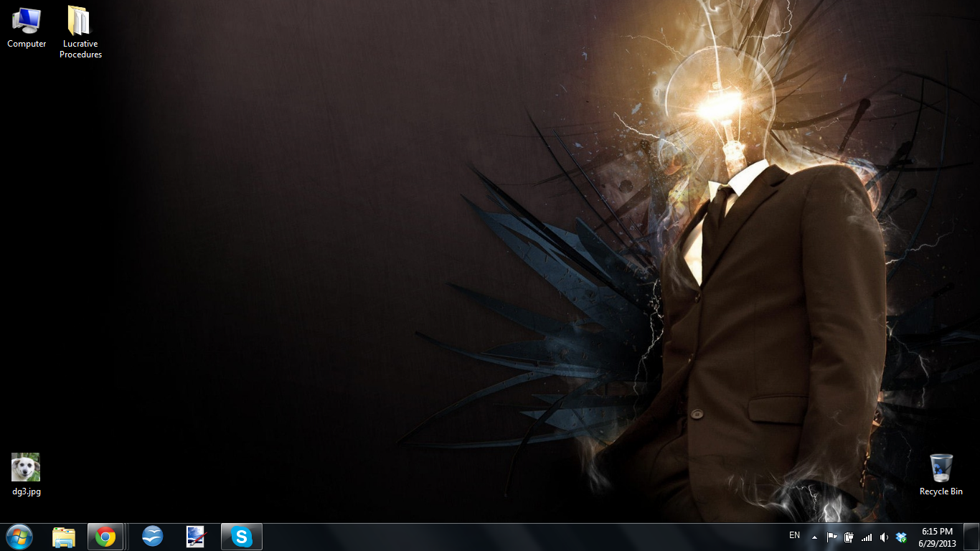
Task: Select the Computer desktop icon
Action: 27,27
